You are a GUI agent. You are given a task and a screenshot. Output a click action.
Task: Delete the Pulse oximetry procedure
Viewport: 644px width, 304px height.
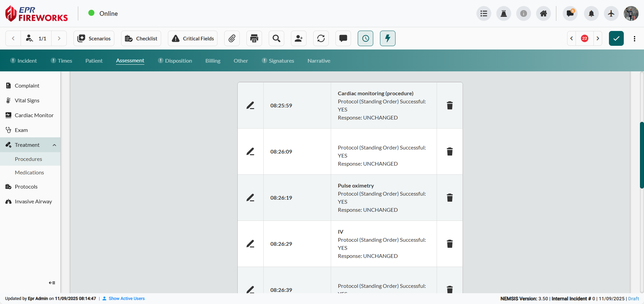(x=449, y=198)
